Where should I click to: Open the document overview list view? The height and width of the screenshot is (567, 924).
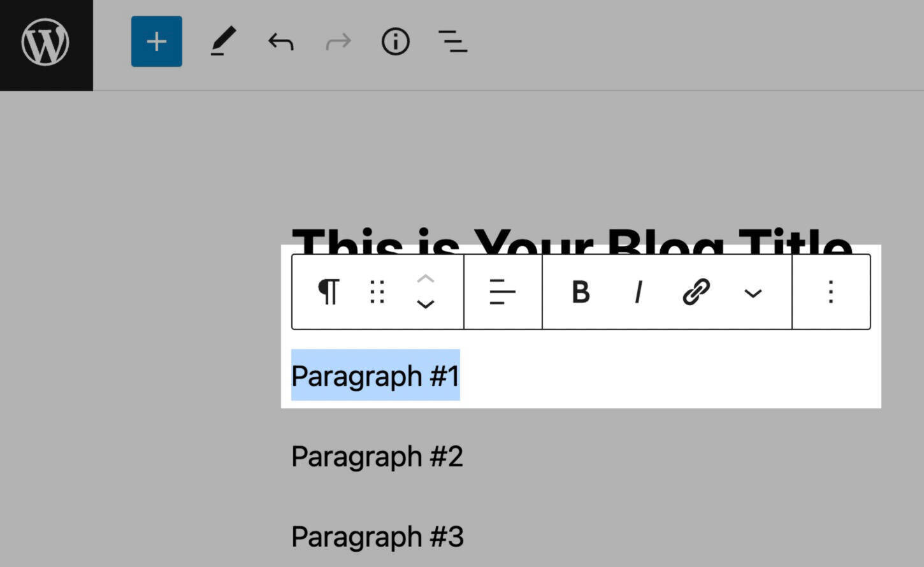click(x=452, y=42)
